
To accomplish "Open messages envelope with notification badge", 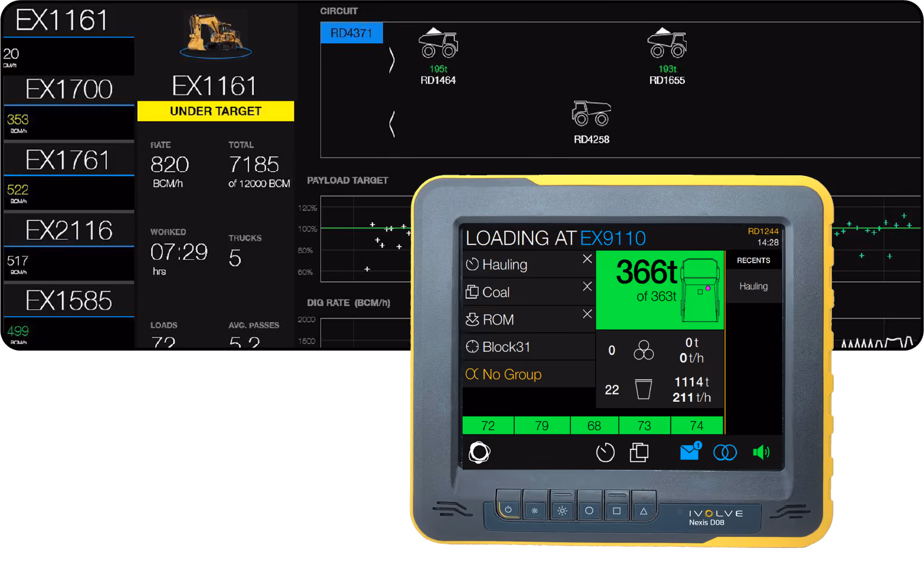I will point(691,451).
